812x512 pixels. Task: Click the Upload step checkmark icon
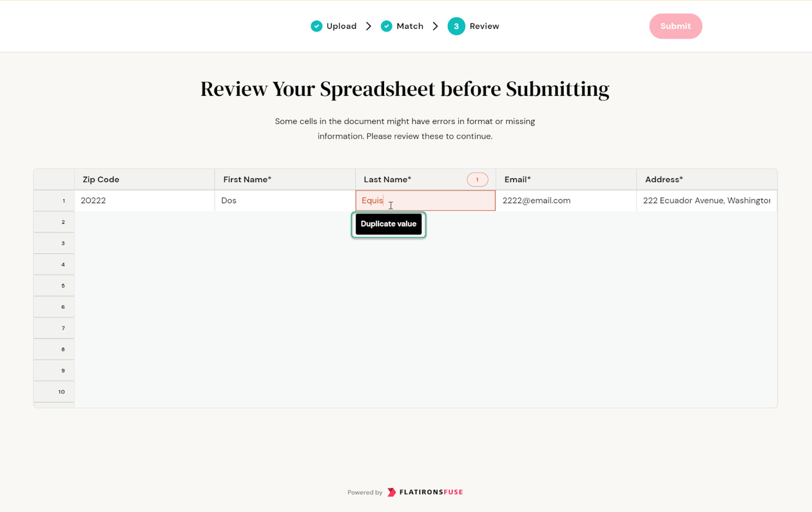pyautogui.click(x=316, y=26)
